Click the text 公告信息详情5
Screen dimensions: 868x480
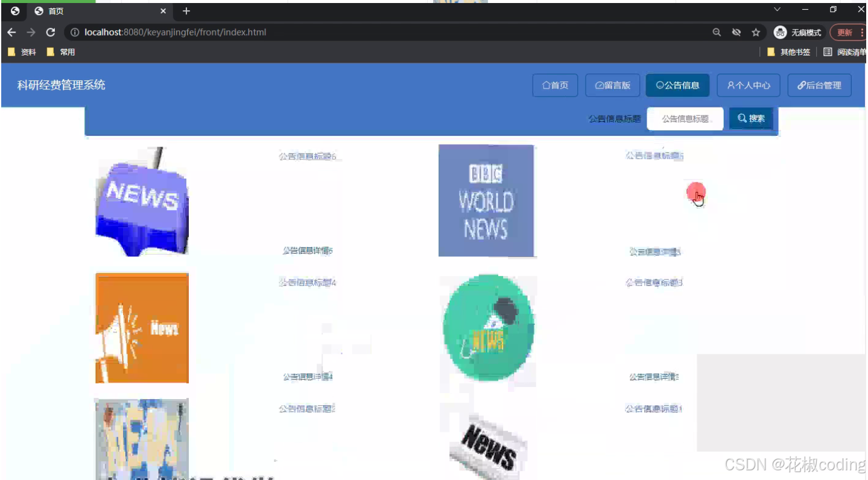click(x=655, y=252)
